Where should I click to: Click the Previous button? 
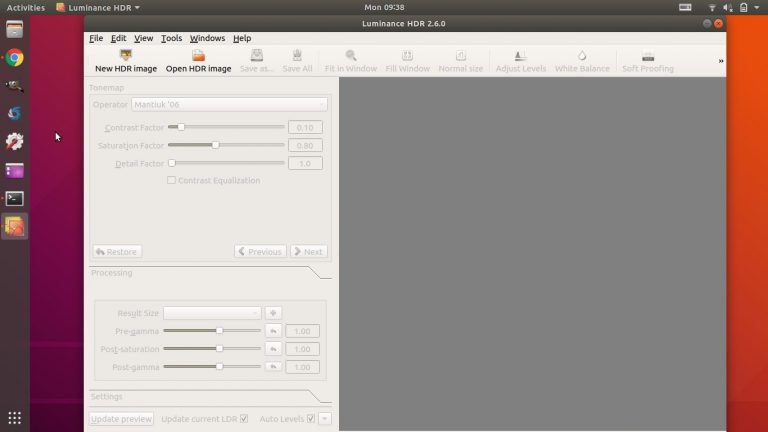coord(260,252)
